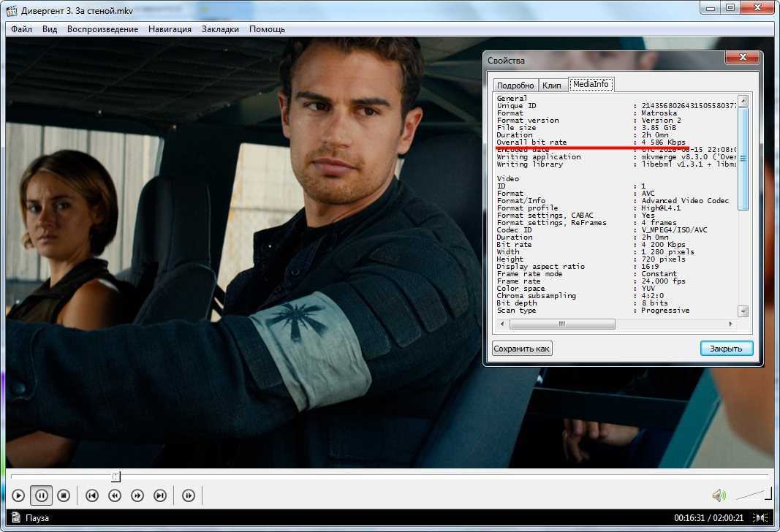
Task: Click the Pause playback button
Action: pyautogui.click(x=41, y=495)
